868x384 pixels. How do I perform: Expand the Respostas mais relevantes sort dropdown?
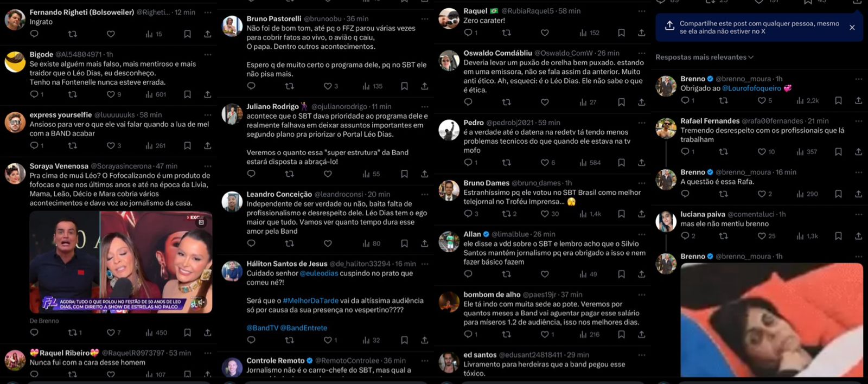704,57
